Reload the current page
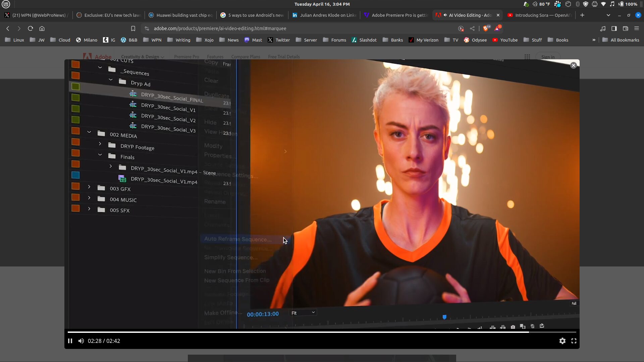 [30, 28]
